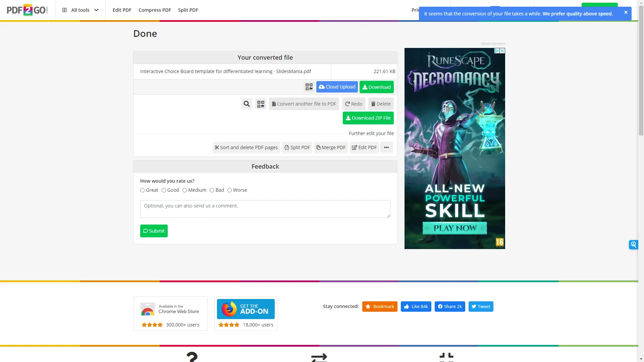The height and width of the screenshot is (362, 644).
Task: Click the Search magnifier icon
Action: [247, 104]
